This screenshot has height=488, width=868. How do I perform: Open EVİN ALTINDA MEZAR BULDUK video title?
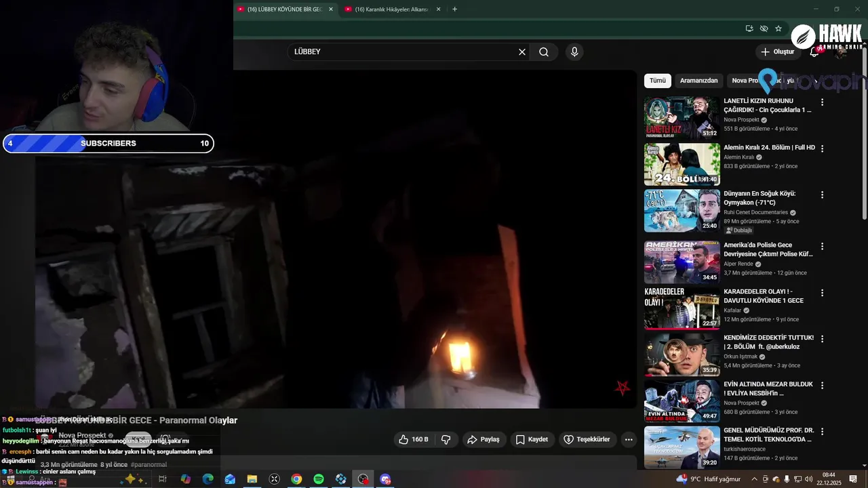pos(768,388)
